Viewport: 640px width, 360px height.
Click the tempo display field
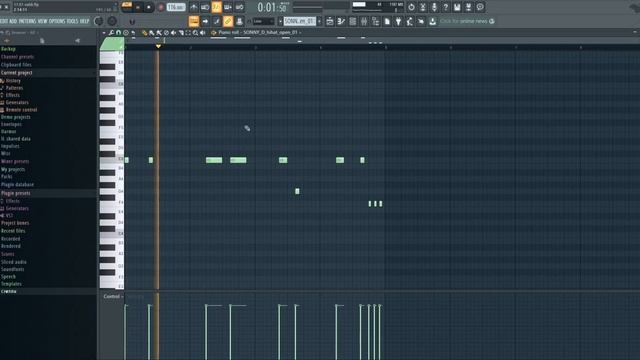click(176, 7)
